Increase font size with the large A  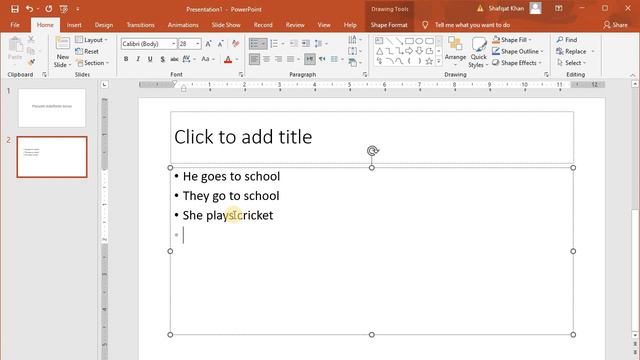coord(208,44)
